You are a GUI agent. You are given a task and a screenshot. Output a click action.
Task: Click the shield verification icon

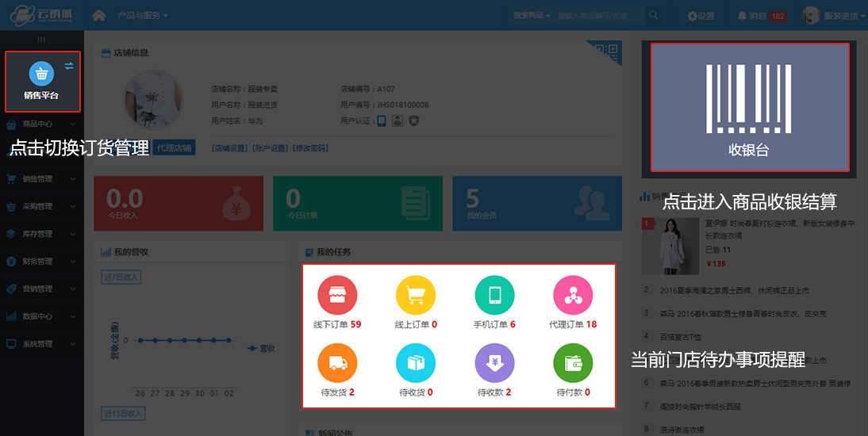(x=414, y=120)
